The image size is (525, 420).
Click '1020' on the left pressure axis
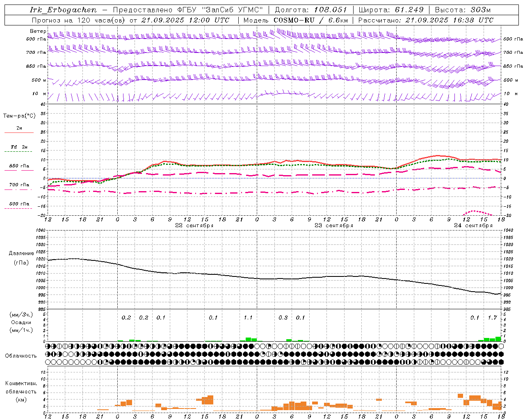click(x=41, y=259)
